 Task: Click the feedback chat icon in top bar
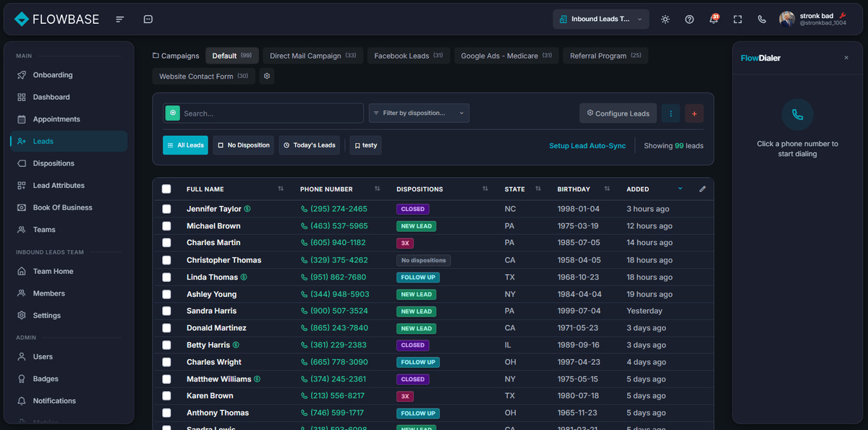pos(148,19)
